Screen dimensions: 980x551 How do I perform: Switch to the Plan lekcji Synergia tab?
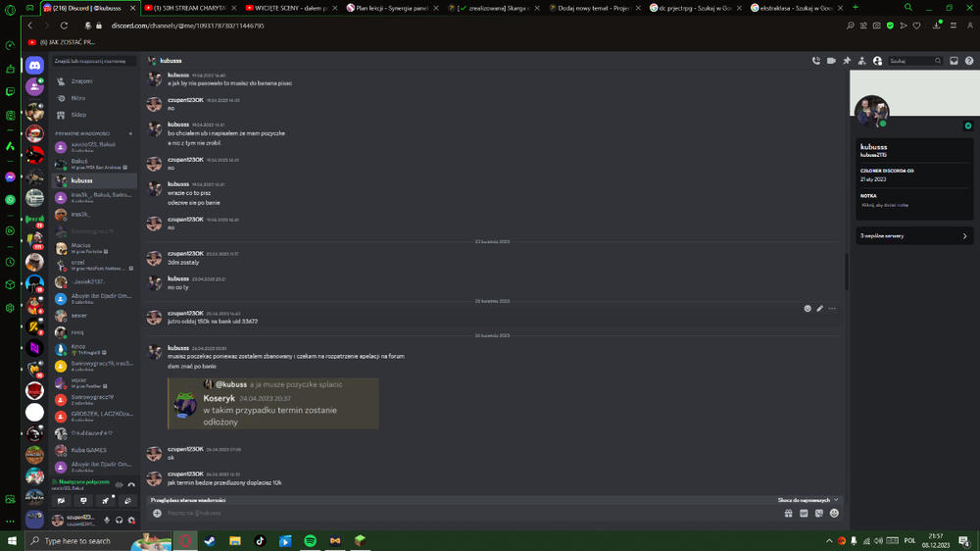pos(392,8)
